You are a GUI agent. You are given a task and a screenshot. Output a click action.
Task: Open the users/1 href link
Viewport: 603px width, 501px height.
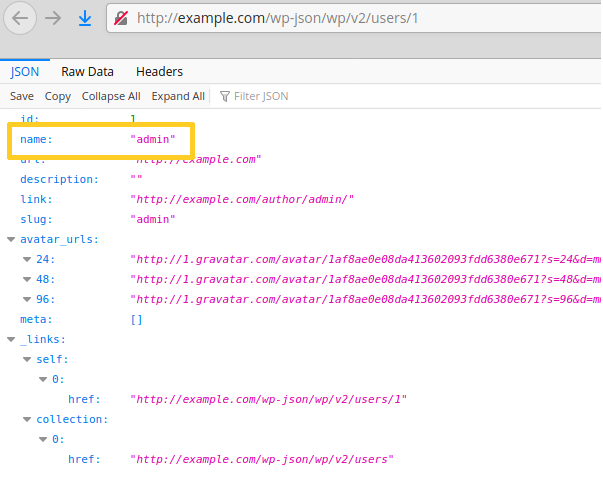[x=268, y=399]
